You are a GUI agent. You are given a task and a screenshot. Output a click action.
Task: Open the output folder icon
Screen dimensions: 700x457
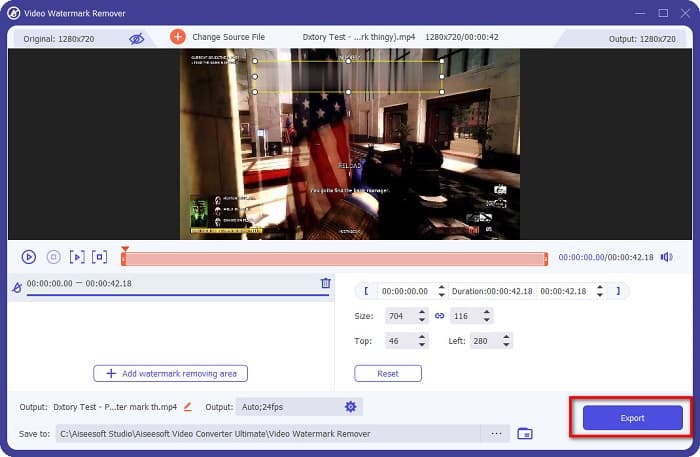tap(525, 433)
